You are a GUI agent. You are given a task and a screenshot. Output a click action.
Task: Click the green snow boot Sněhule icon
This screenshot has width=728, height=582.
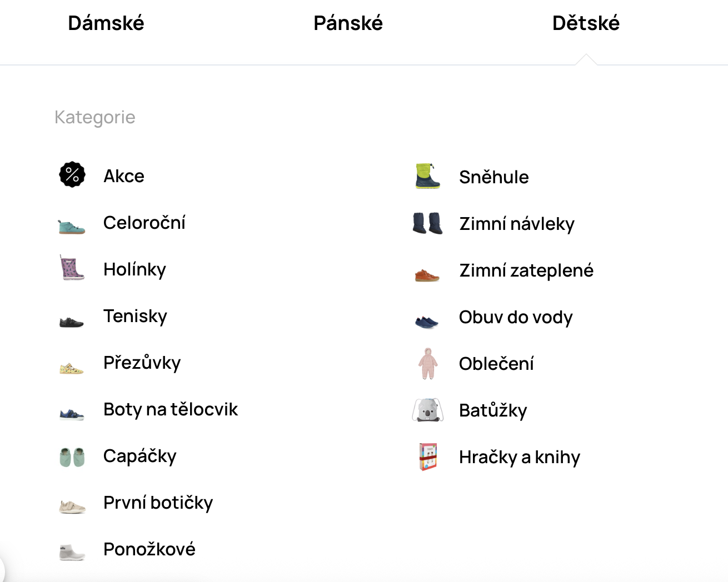click(x=427, y=176)
